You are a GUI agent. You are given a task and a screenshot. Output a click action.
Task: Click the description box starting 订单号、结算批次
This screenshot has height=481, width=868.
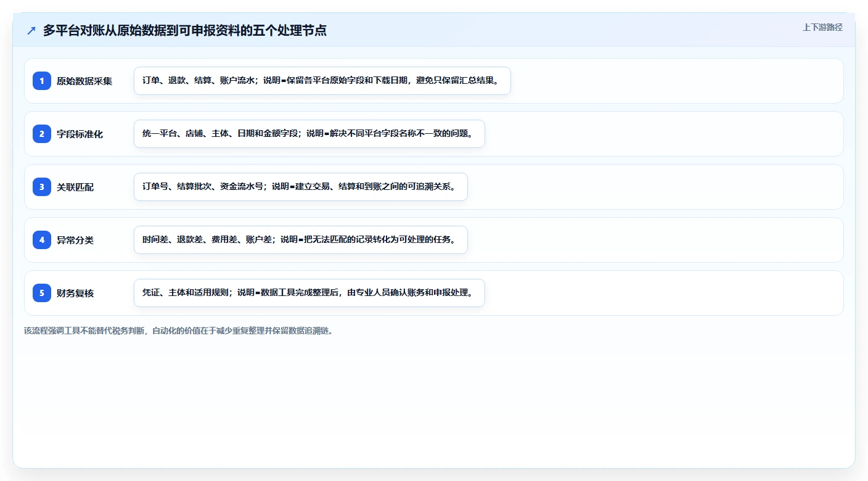click(x=301, y=187)
